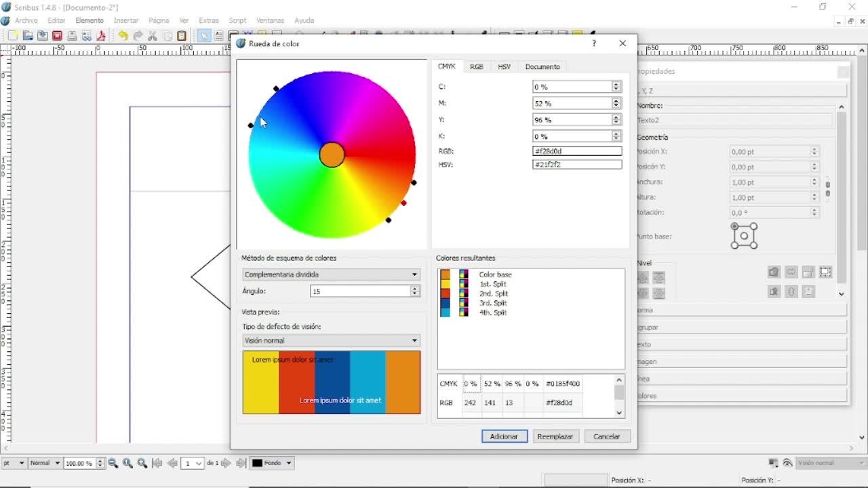Screen dimensions: 868x488
Task: Open the Documento tab
Action: click(542, 66)
